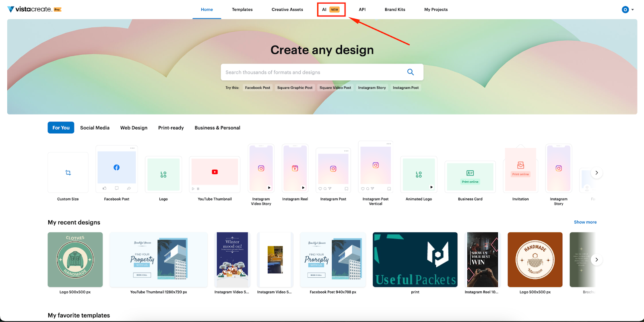Choose the YouTube Thumbnail format icon

click(215, 172)
